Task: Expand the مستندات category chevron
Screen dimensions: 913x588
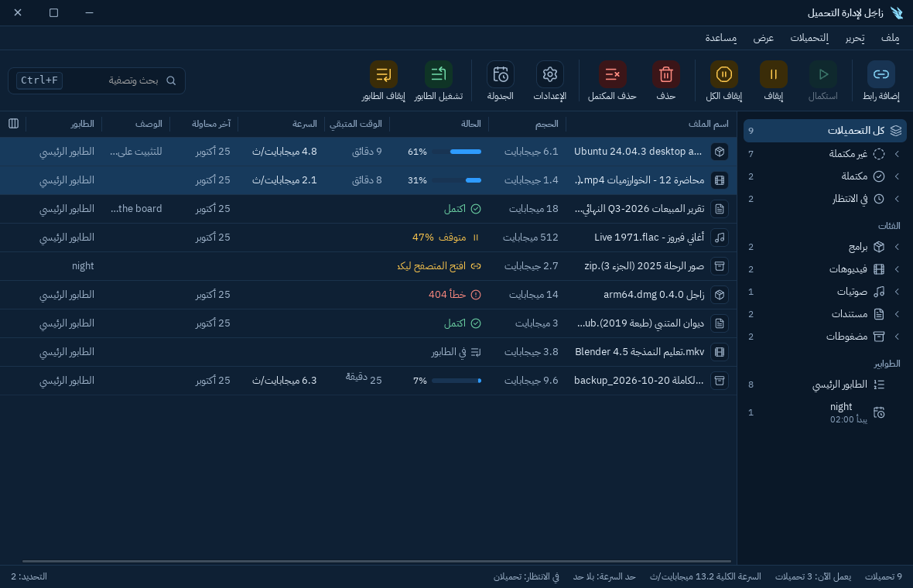Action: point(897,314)
